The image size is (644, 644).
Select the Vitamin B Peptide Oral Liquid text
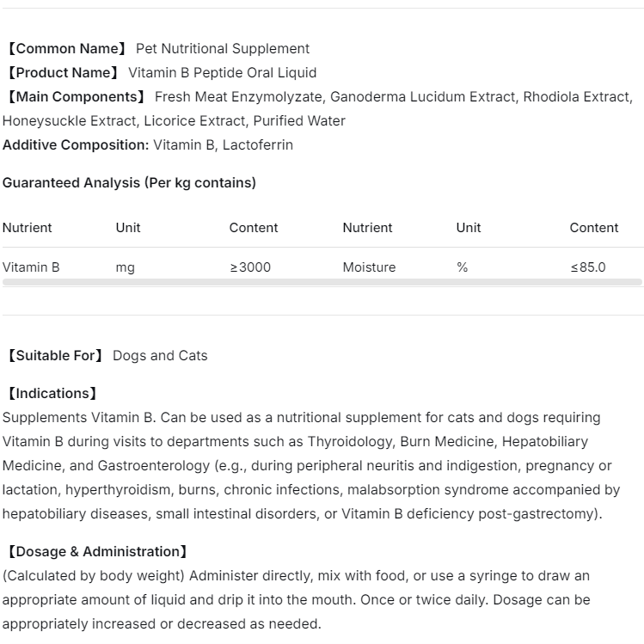[223, 72]
